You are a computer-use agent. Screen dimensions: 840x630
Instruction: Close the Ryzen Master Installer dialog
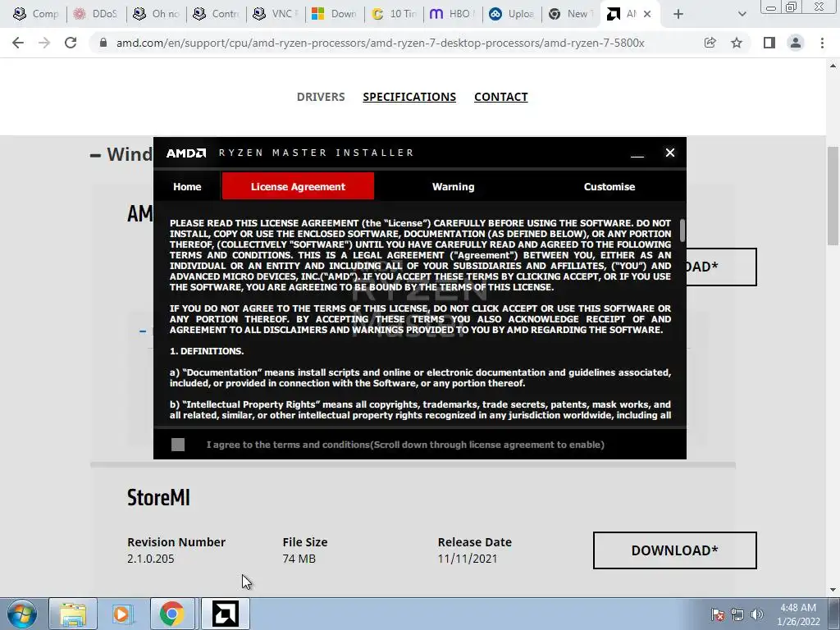[669, 153]
